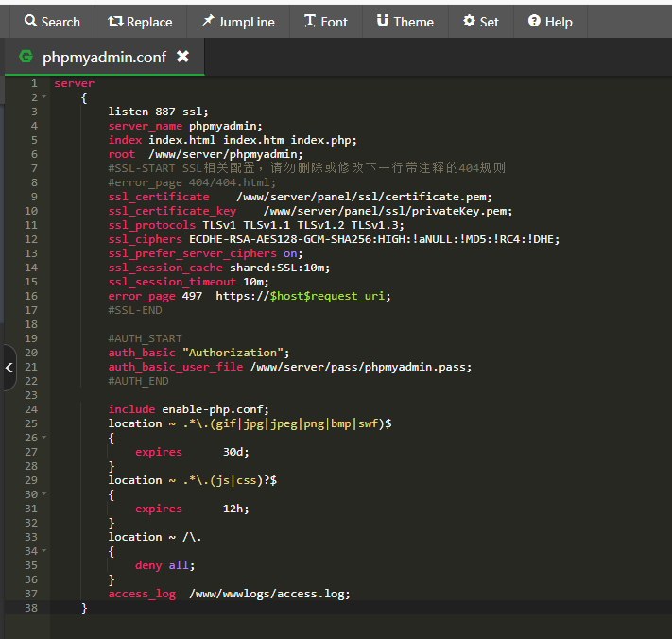
Task: Click the ssl_certificate_key directive
Action: (172, 211)
